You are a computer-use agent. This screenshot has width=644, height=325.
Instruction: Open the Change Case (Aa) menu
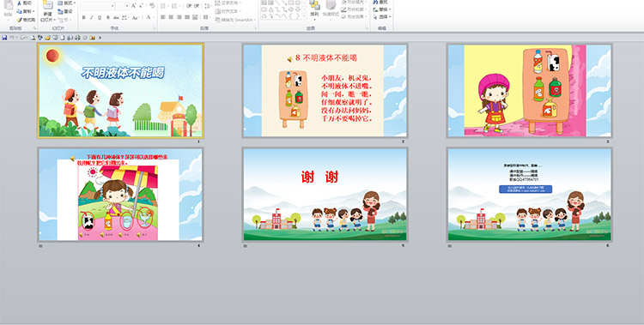tap(137, 17)
